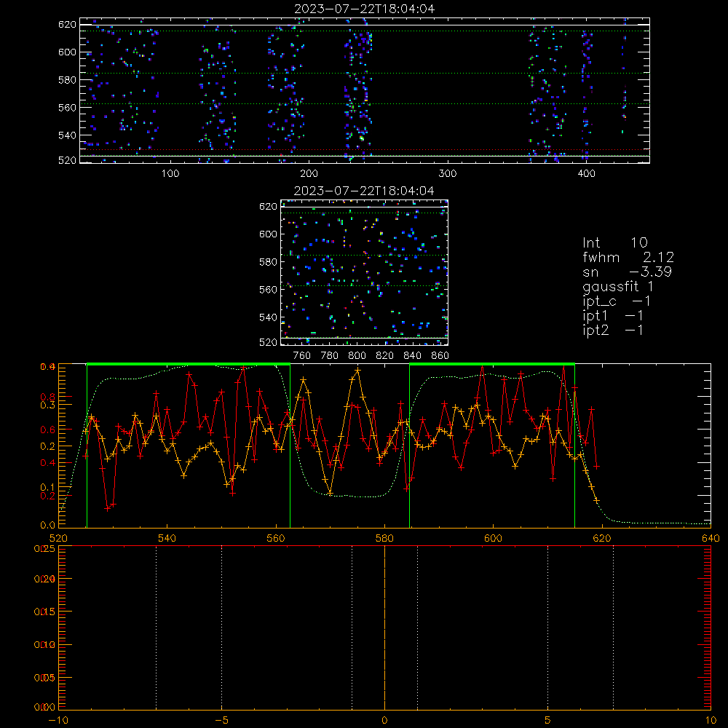Click the '10' x-axis label of bottom plot
The height and width of the screenshot is (728, 728).
coord(711,720)
